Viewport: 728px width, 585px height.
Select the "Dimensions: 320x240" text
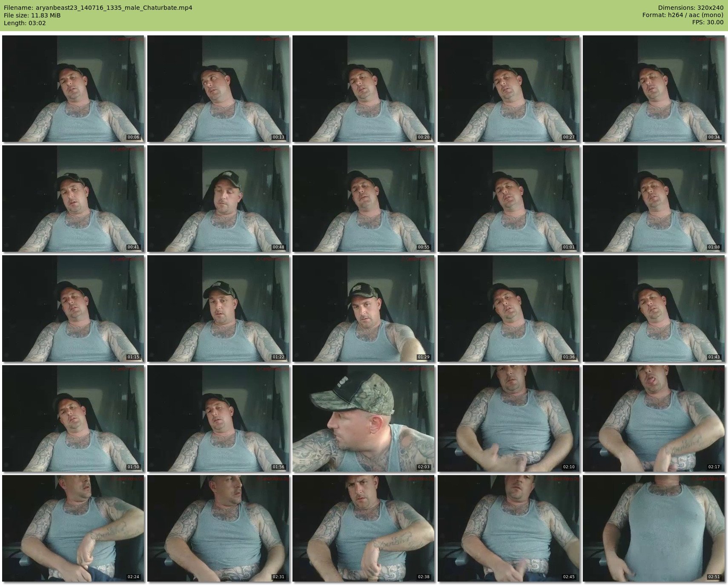click(x=691, y=8)
